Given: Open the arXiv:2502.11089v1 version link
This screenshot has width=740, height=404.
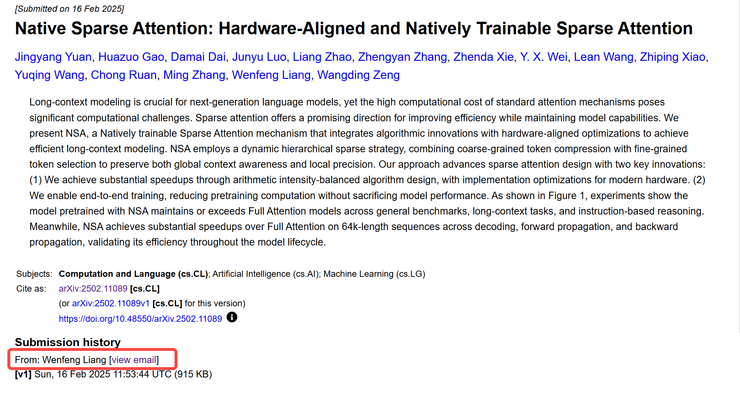Looking at the screenshot, I should (x=110, y=303).
